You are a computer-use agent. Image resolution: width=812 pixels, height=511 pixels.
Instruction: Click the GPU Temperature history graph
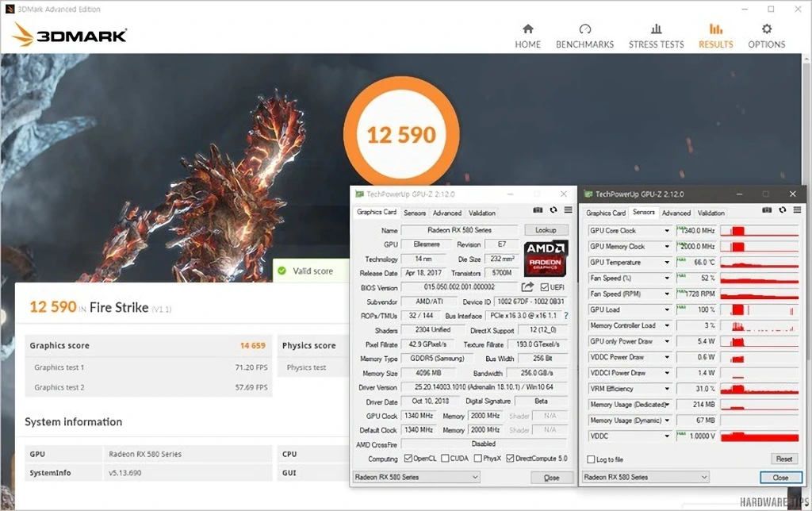pyautogui.click(x=759, y=262)
